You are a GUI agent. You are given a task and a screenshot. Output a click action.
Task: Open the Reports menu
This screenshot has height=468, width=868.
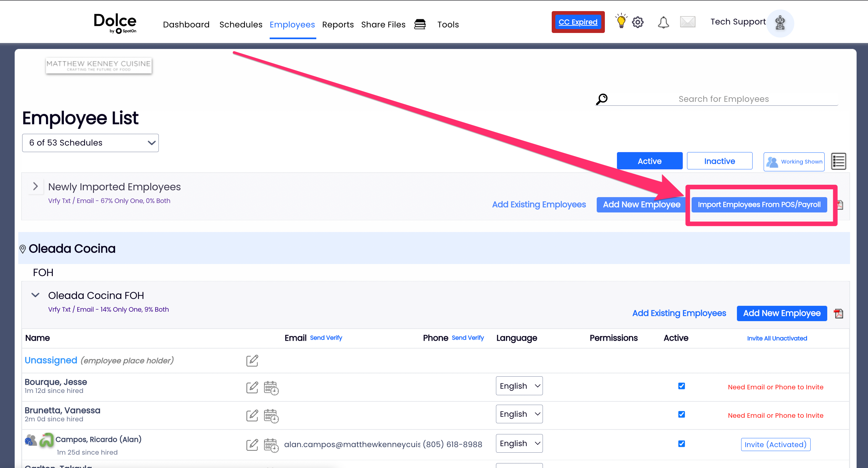(x=337, y=24)
